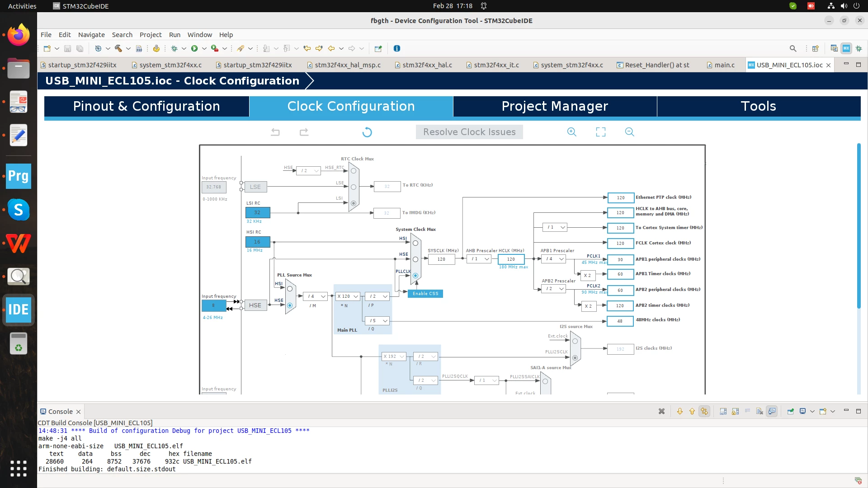Screen dimensions: 868x488
Task: Click the console up arrow previous-error icon
Action: coord(692,411)
